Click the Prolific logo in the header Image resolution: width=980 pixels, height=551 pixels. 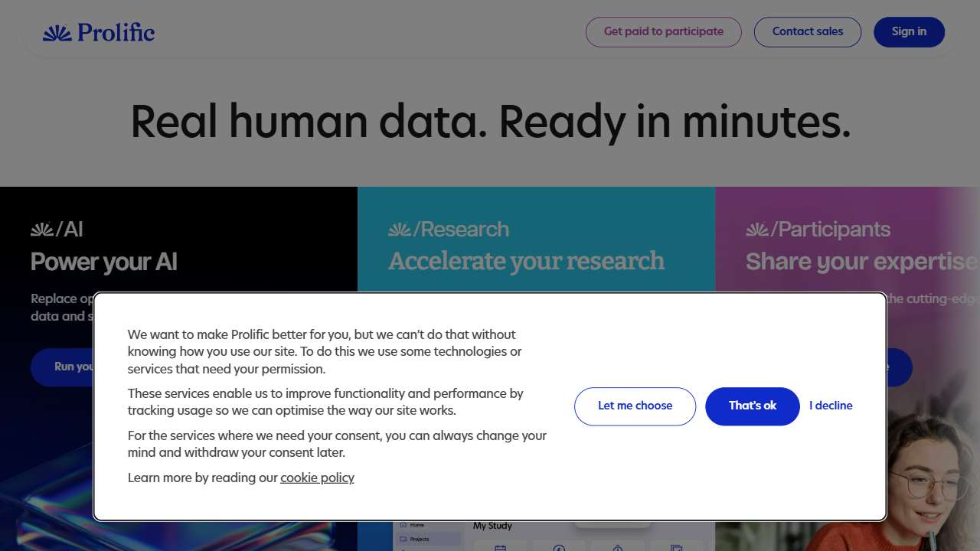[99, 33]
